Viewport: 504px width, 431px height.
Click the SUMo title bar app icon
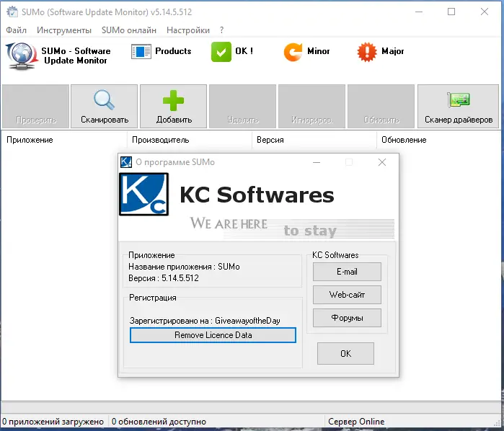click(12, 12)
